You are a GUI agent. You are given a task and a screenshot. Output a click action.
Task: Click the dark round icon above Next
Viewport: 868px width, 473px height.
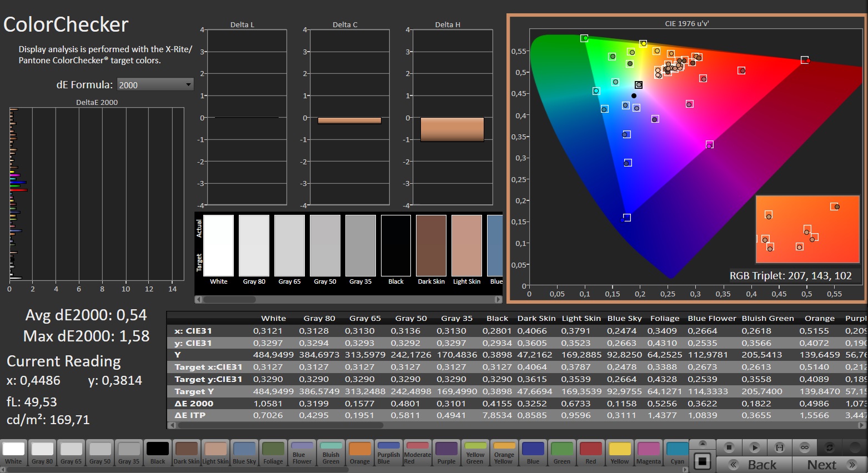coord(854,447)
